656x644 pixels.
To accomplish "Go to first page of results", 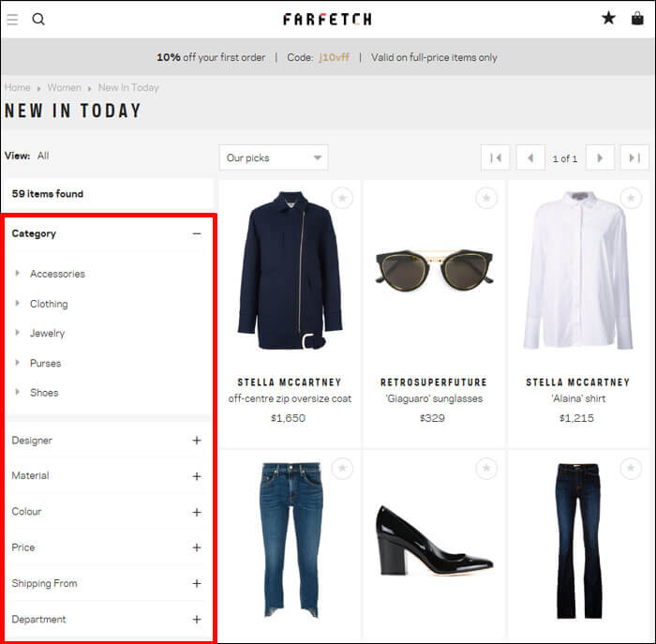I will point(496,157).
